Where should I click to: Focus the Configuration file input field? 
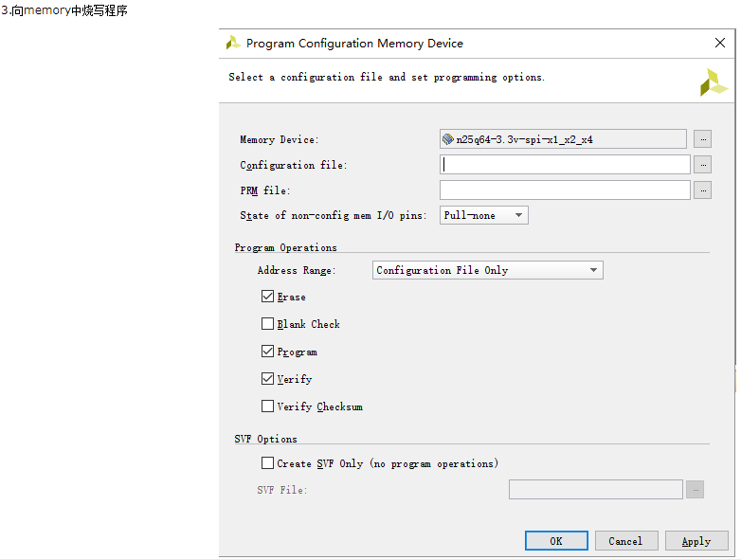pyautogui.click(x=565, y=164)
